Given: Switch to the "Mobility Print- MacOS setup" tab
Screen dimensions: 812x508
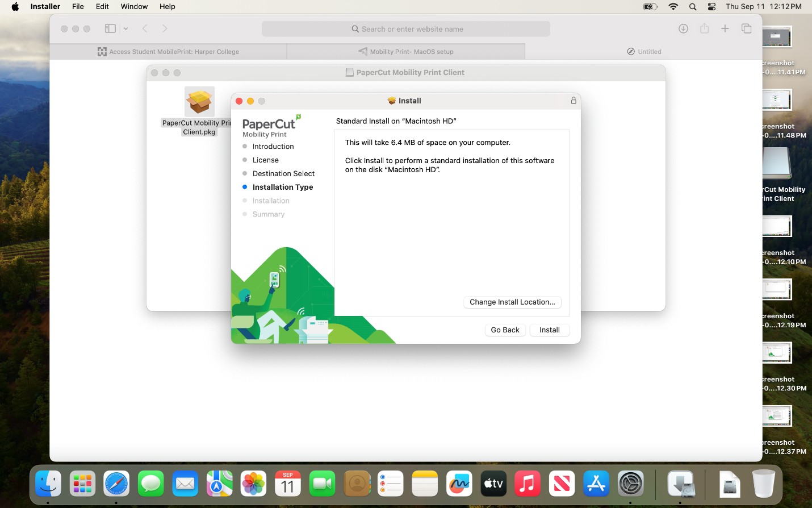Looking at the screenshot, I should coord(406,51).
